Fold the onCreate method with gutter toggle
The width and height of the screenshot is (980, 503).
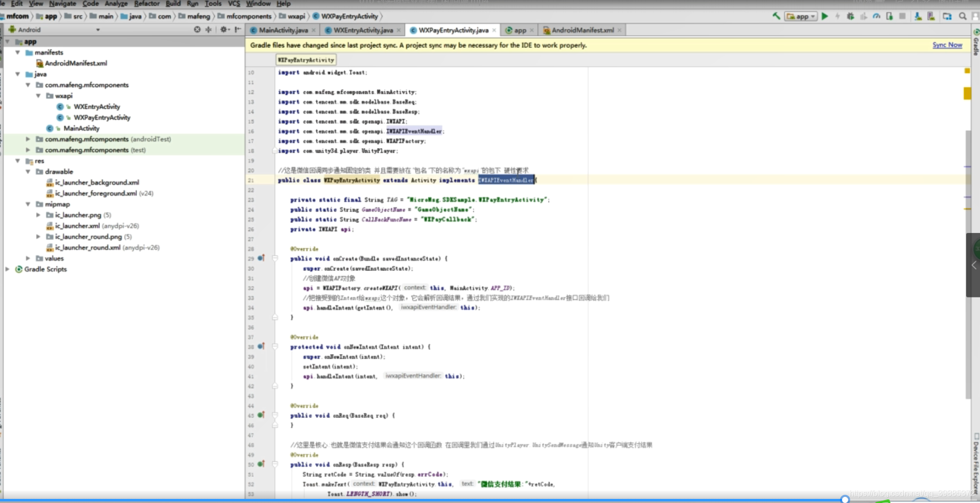(x=275, y=258)
